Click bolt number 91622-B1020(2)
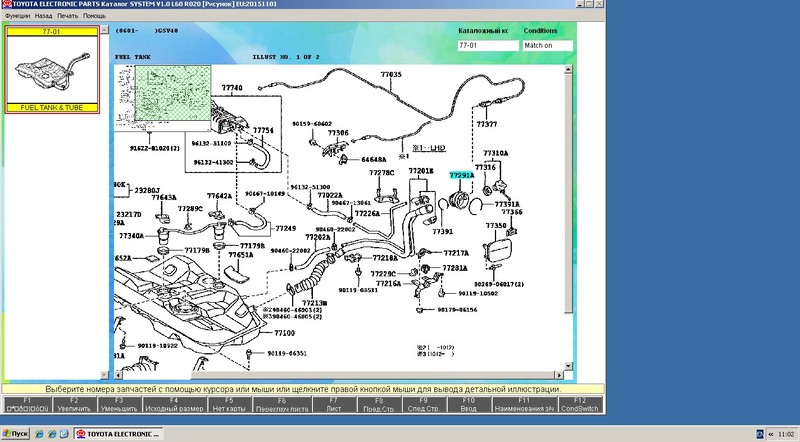 (x=155, y=149)
